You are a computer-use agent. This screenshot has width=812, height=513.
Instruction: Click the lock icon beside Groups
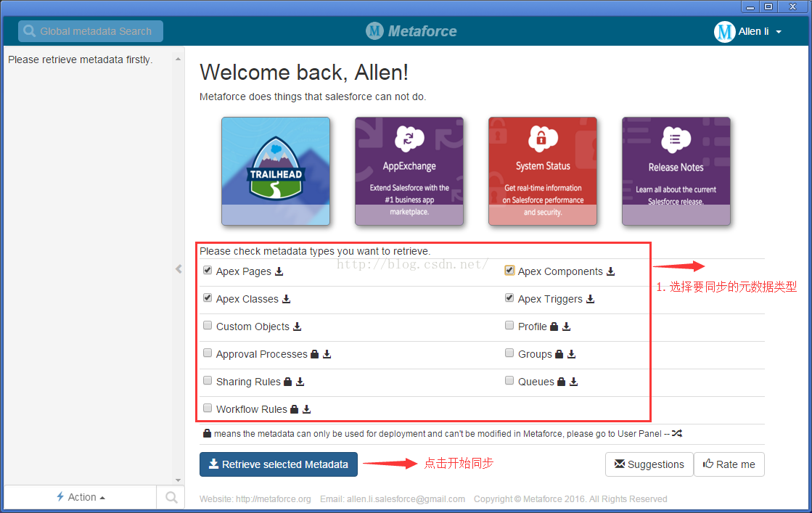click(559, 354)
